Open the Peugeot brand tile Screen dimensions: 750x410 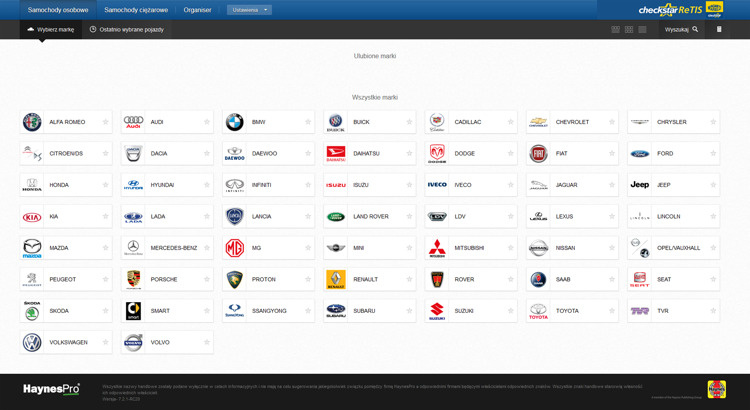(66, 279)
